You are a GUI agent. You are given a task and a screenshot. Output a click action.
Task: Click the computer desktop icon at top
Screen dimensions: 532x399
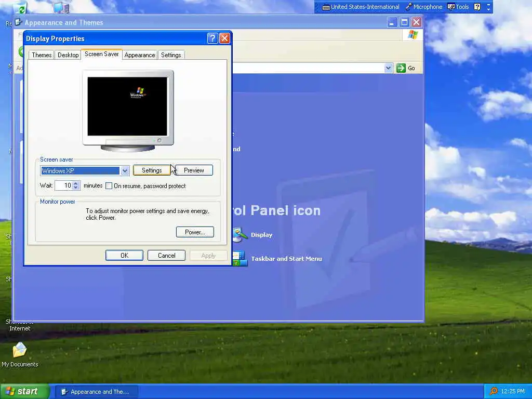click(61, 7)
